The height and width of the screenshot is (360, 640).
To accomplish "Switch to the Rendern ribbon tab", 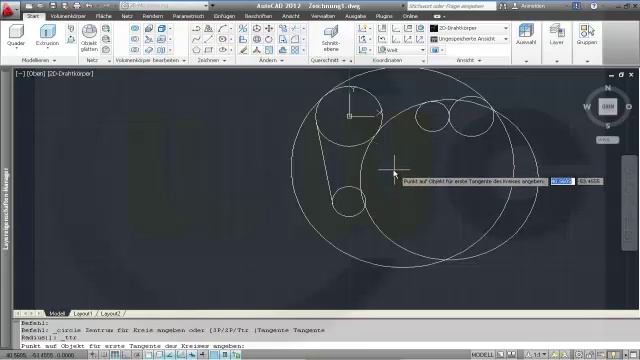I will [x=153, y=16].
